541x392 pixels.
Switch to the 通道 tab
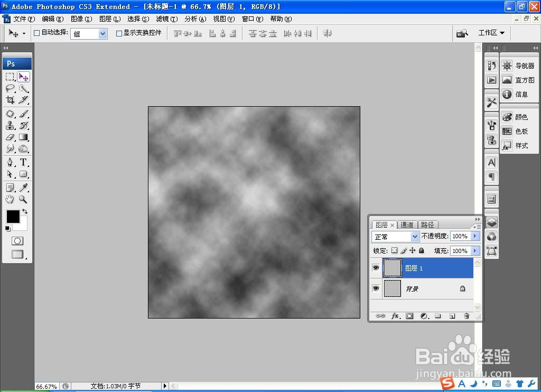pos(407,225)
